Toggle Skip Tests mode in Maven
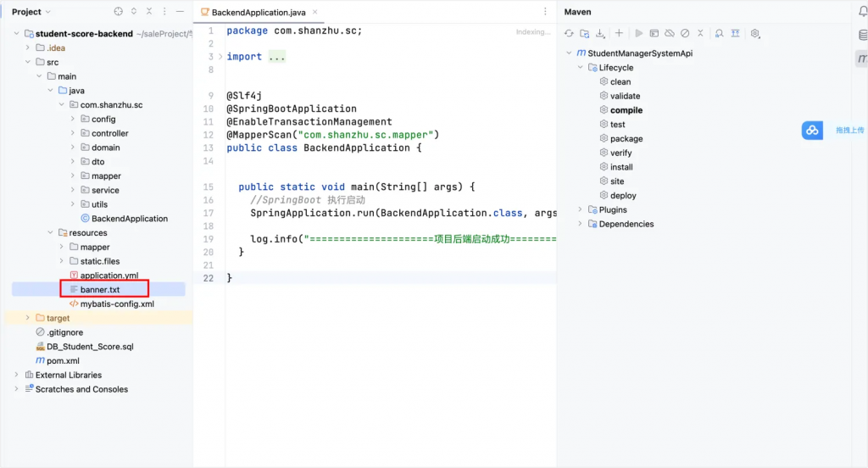This screenshot has width=868, height=468. [x=685, y=33]
